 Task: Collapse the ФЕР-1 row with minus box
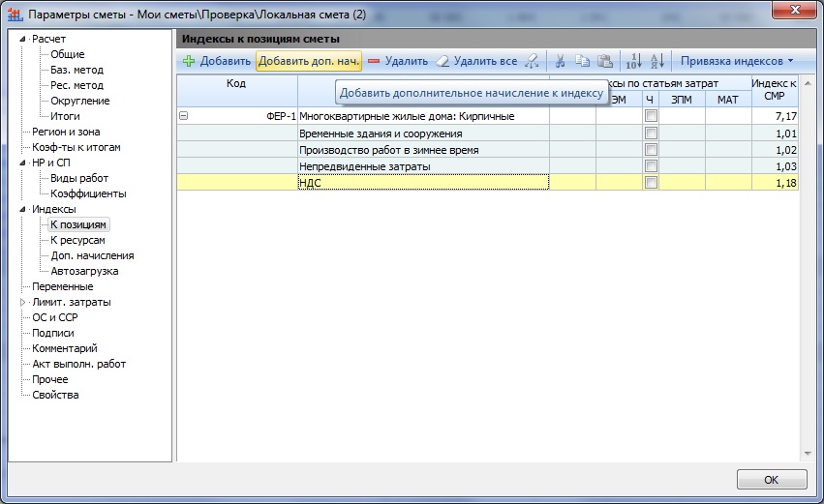coord(183,115)
